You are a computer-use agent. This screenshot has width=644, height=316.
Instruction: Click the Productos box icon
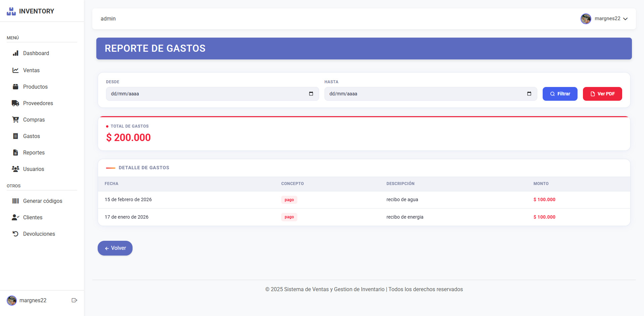pos(15,87)
